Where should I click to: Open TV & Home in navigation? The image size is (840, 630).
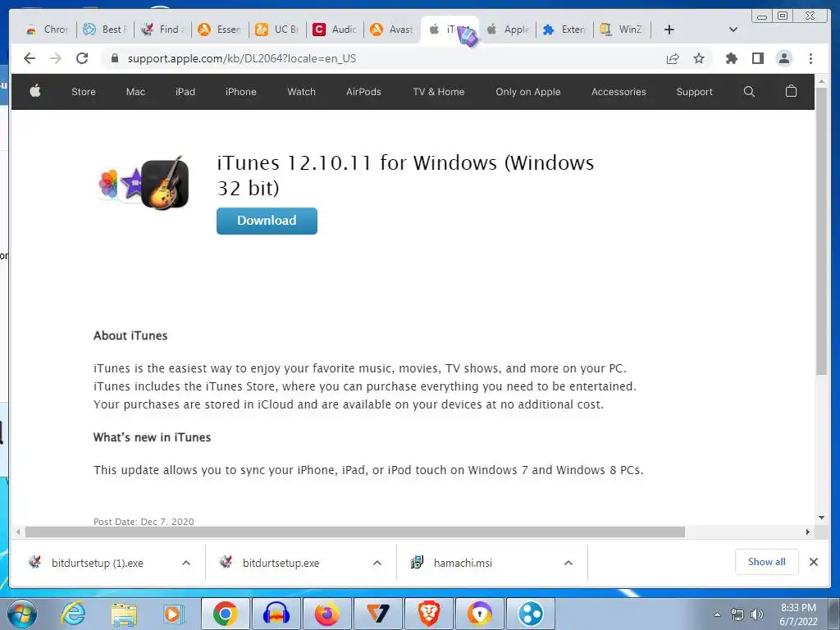pos(438,92)
